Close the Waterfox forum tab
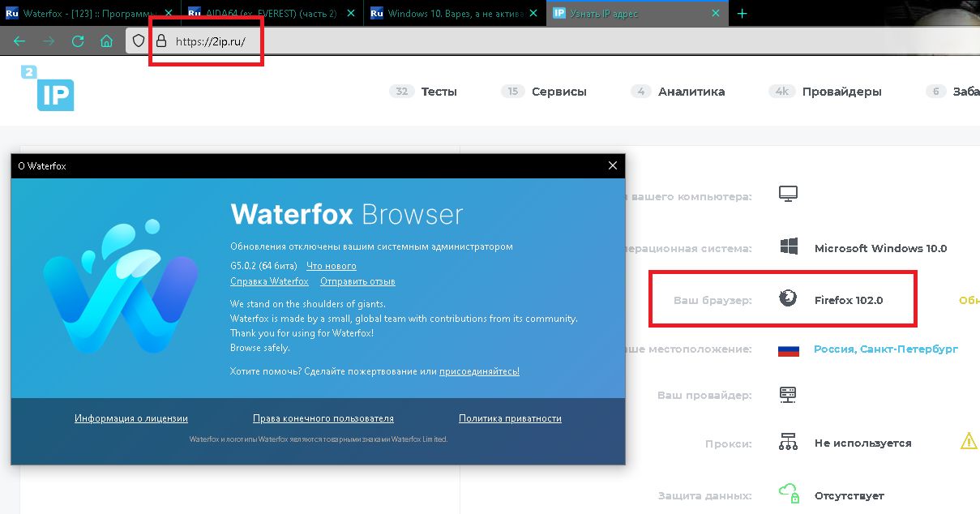Screen dimensions: 980x514 pyautogui.click(x=169, y=14)
